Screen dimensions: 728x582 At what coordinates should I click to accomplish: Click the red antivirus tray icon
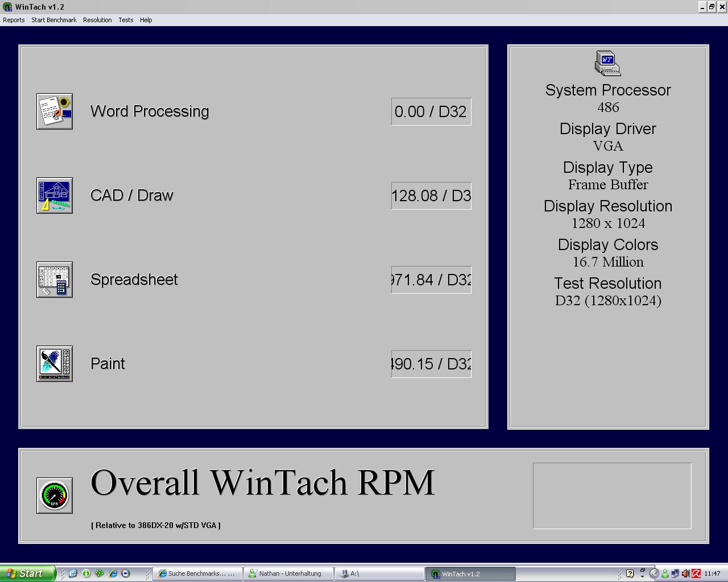[x=696, y=573]
